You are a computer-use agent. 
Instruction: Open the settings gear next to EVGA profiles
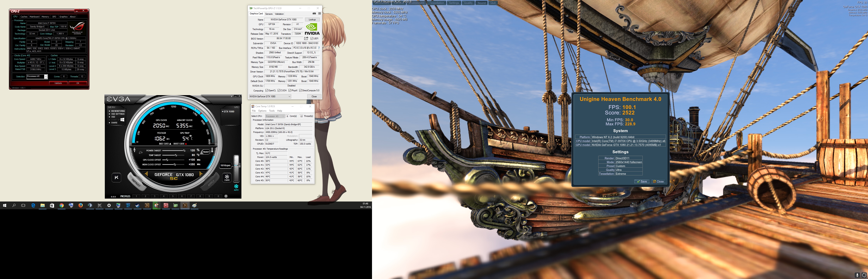pos(226,196)
